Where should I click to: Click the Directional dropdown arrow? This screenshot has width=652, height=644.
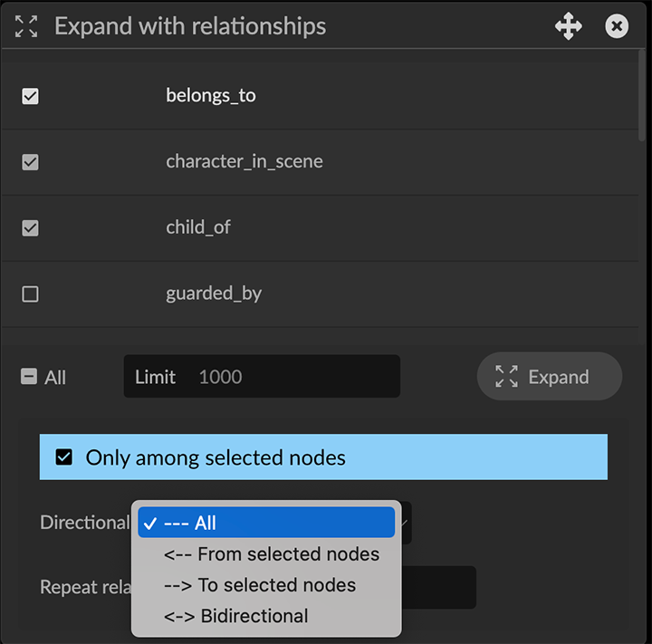[x=406, y=523]
